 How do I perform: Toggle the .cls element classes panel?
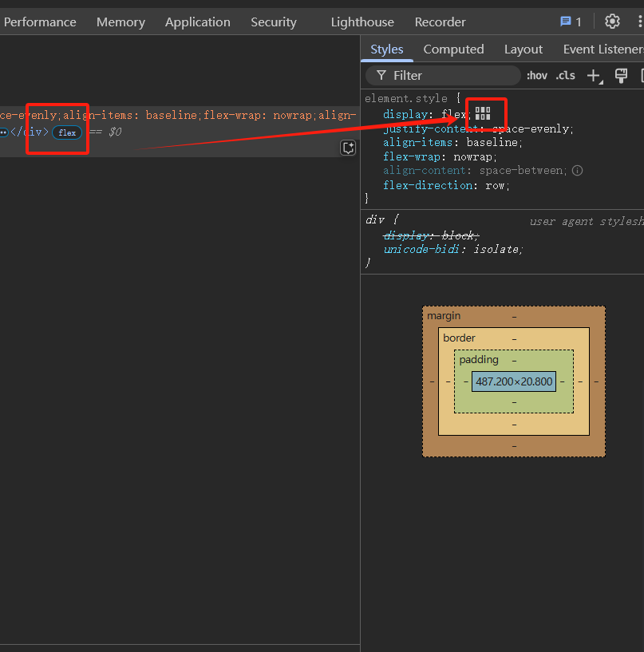coord(566,76)
